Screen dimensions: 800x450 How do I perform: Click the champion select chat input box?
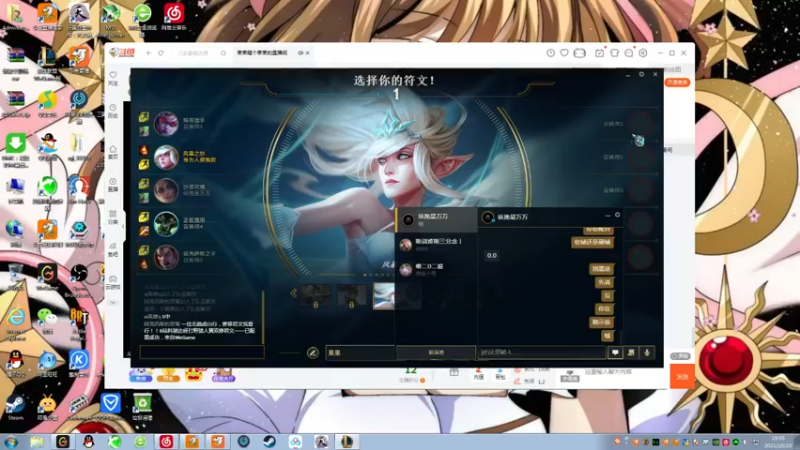pyautogui.click(x=202, y=352)
